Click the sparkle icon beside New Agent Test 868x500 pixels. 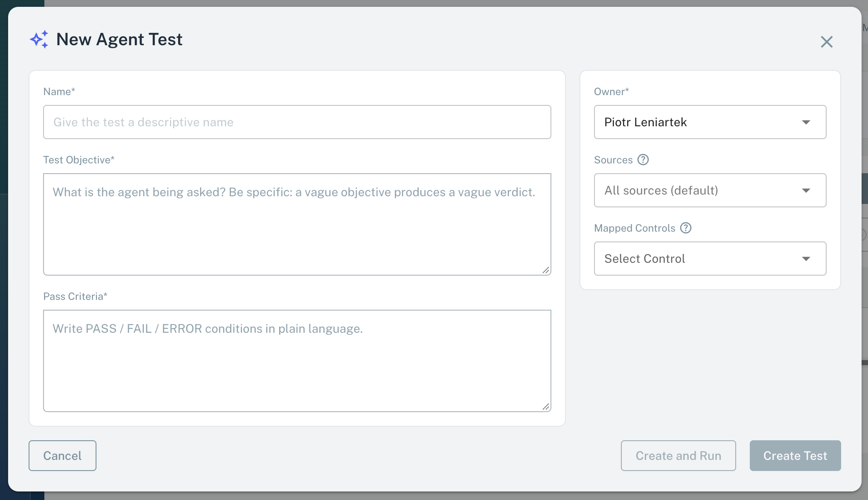click(x=39, y=40)
